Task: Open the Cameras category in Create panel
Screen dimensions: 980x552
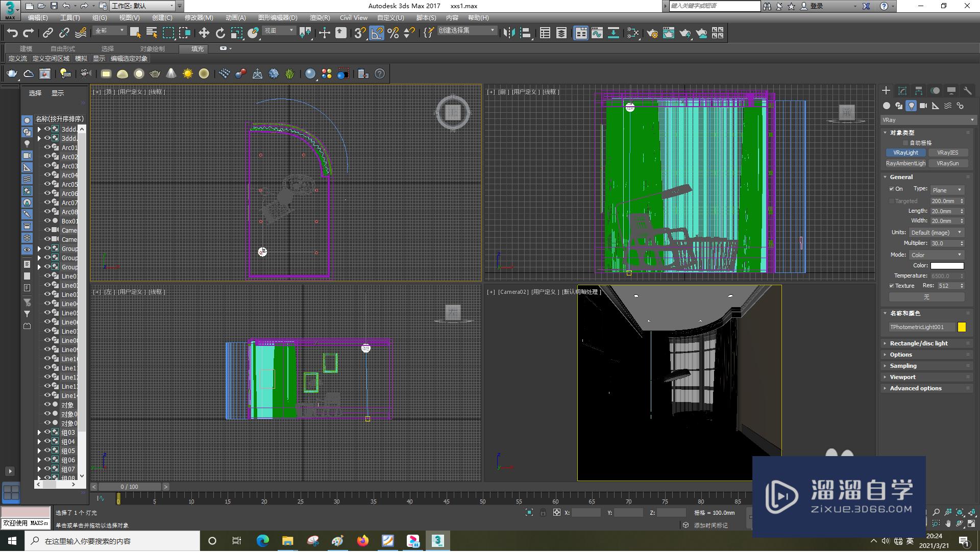Action: click(923, 106)
